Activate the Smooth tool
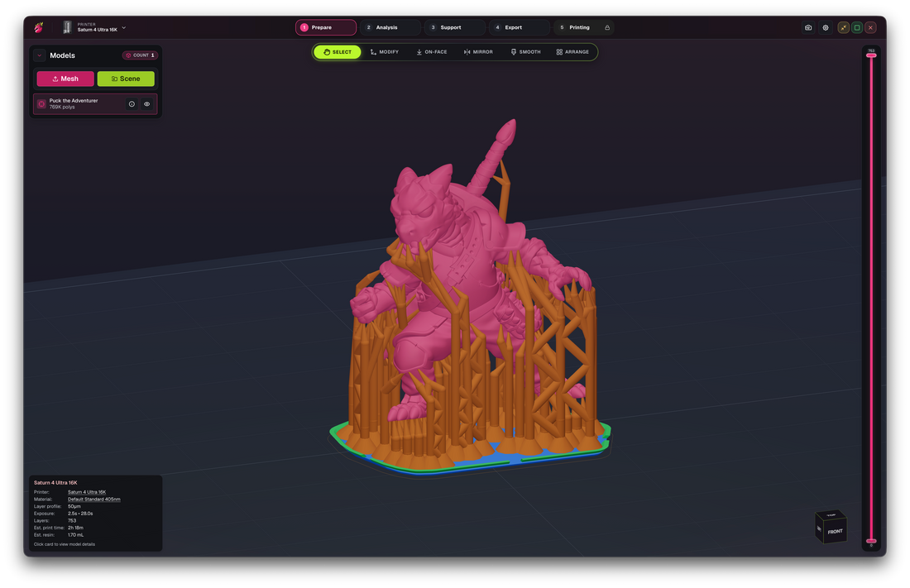The height and width of the screenshot is (588, 910). point(526,52)
